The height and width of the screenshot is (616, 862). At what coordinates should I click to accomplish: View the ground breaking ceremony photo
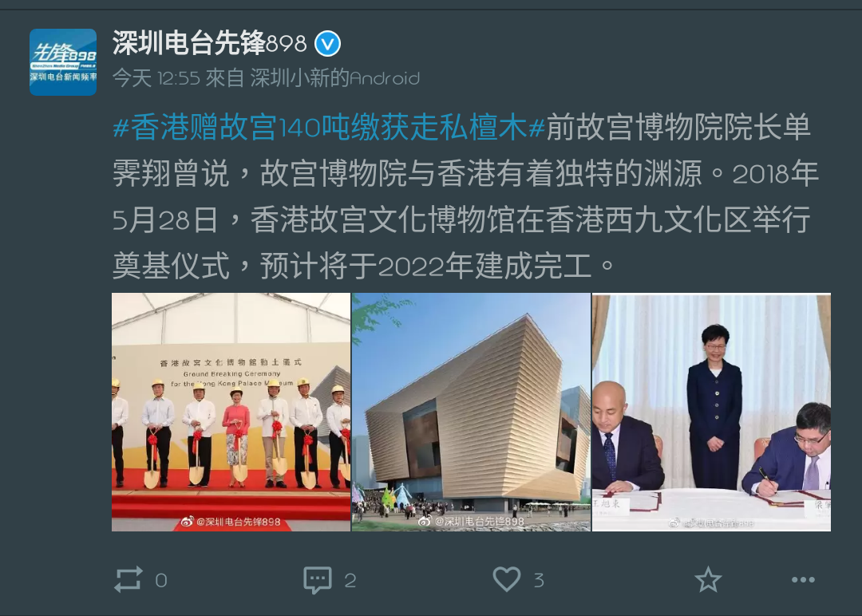click(231, 413)
